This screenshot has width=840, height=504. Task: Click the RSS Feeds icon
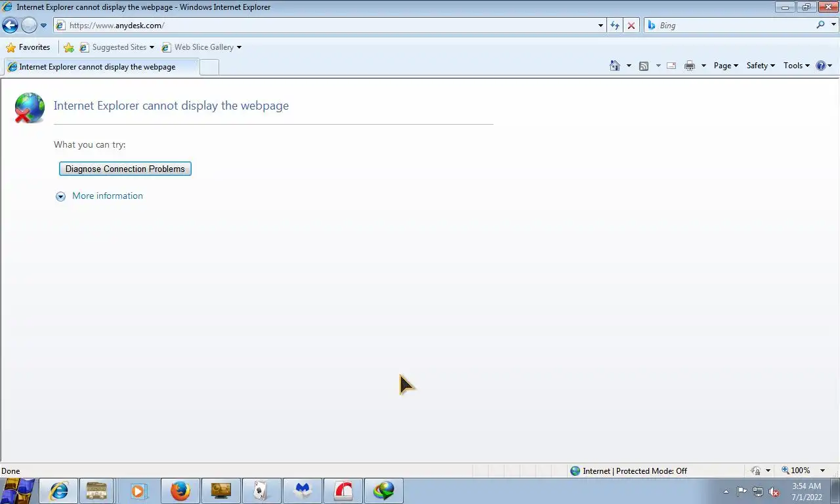(644, 66)
